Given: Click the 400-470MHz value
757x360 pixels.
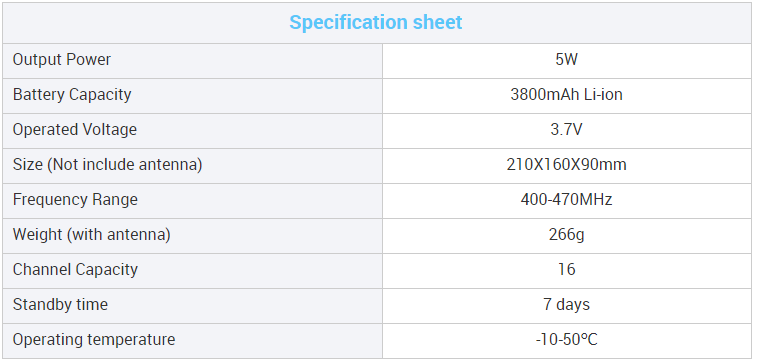Looking at the screenshot, I should pos(566,199).
